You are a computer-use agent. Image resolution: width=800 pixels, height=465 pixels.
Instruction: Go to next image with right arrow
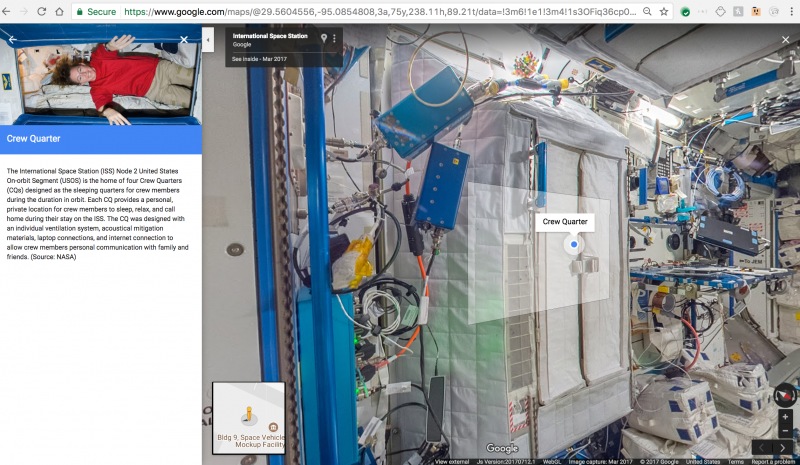[784, 447]
